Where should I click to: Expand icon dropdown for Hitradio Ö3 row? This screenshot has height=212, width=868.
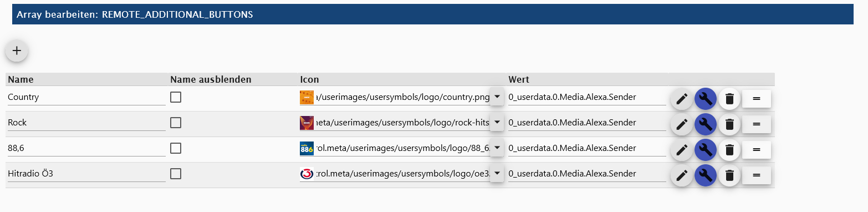tap(497, 174)
